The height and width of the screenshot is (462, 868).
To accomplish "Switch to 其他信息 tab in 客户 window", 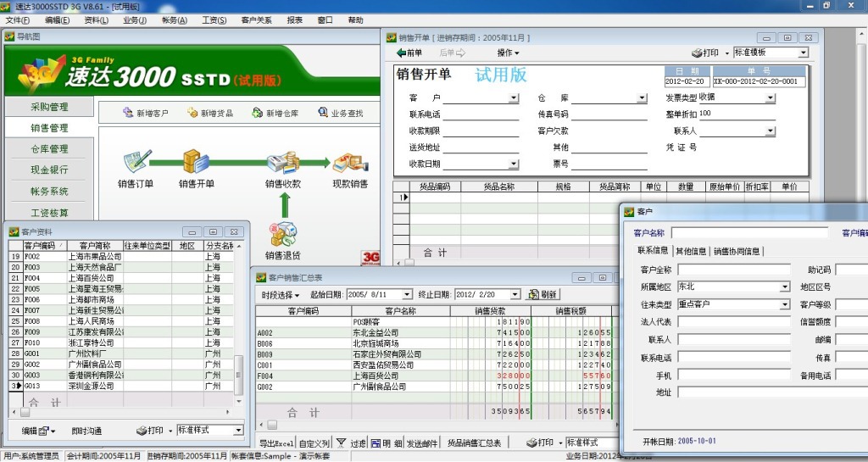I will pos(691,251).
